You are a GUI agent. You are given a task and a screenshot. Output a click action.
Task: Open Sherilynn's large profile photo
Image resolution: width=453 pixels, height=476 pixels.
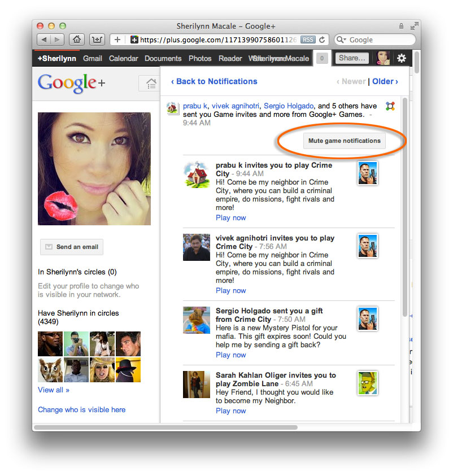pyautogui.click(x=94, y=169)
